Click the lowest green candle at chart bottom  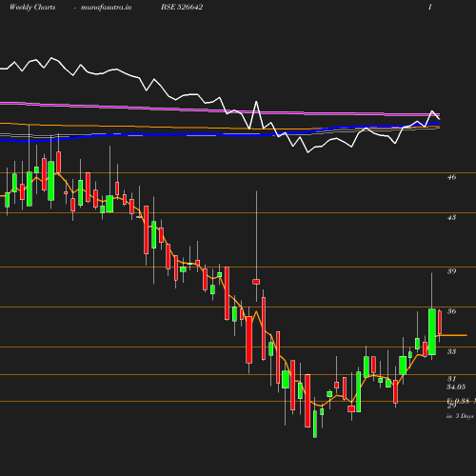[315, 424]
